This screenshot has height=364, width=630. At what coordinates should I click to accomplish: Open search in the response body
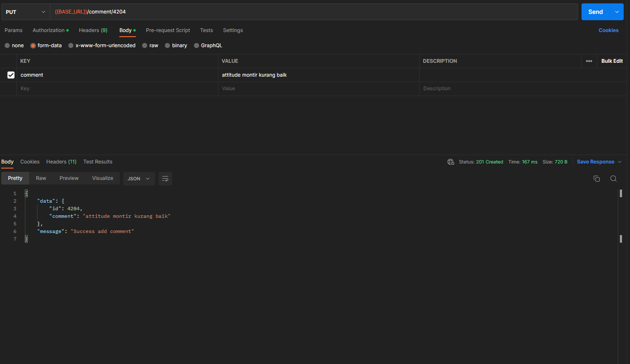tap(613, 179)
